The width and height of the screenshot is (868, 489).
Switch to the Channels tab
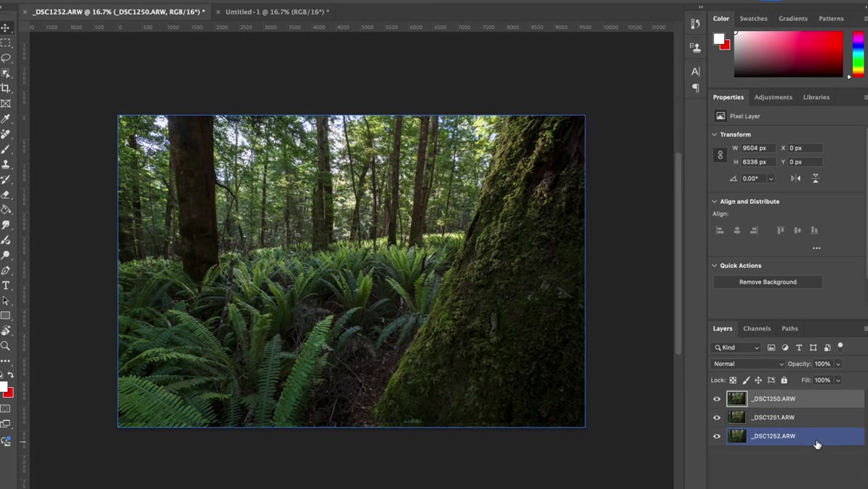point(757,328)
